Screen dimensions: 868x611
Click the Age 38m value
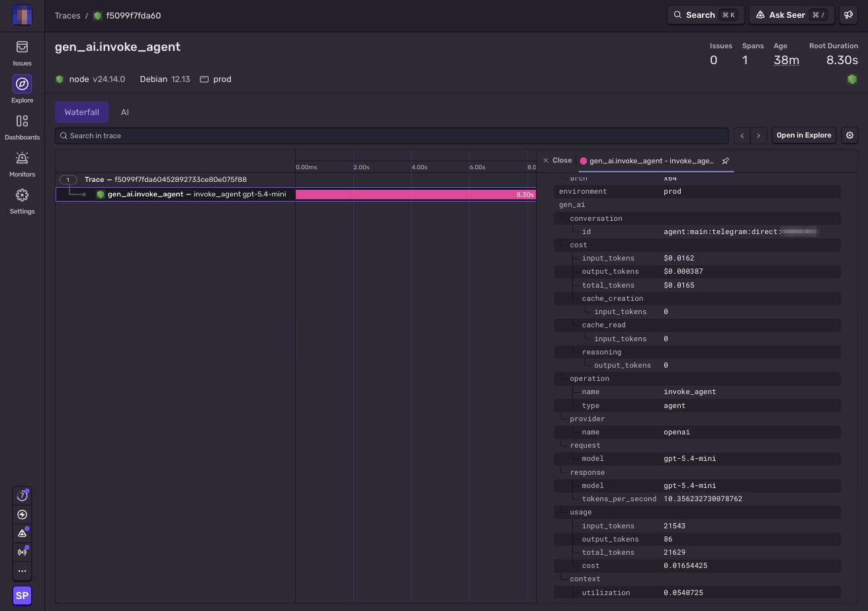[x=786, y=60]
